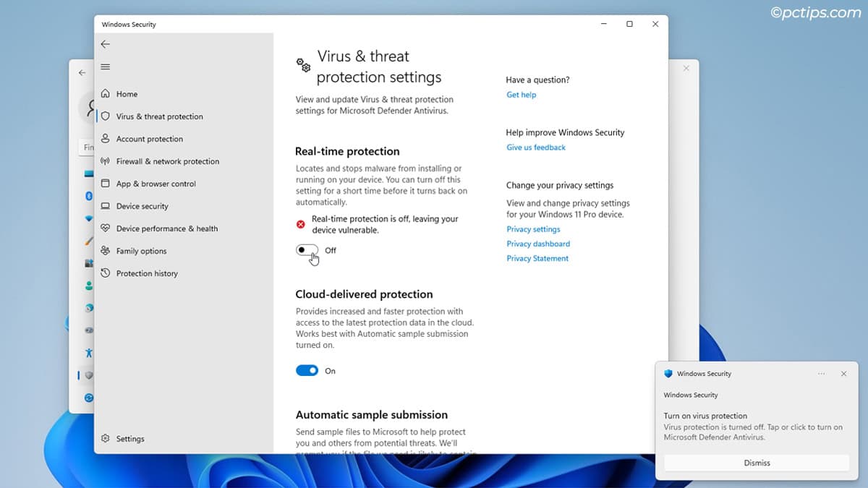Open Protection history clock icon
This screenshot has height=488, width=868.
tap(106, 273)
